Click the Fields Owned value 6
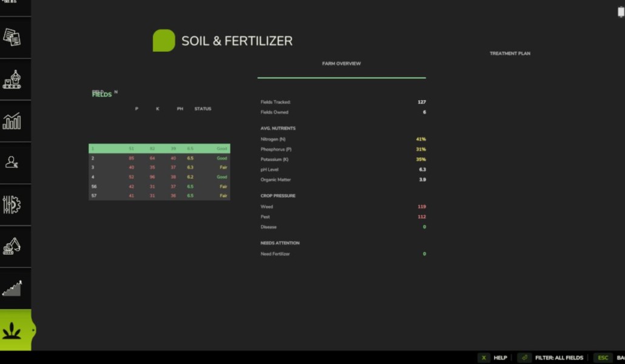This screenshot has width=625, height=364. coord(424,112)
